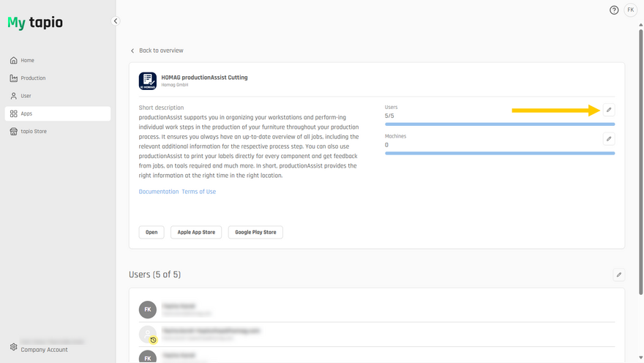The height and width of the screenshot is (363, 644).
Task: Click the Home house icon
Action: coord(14,60)
